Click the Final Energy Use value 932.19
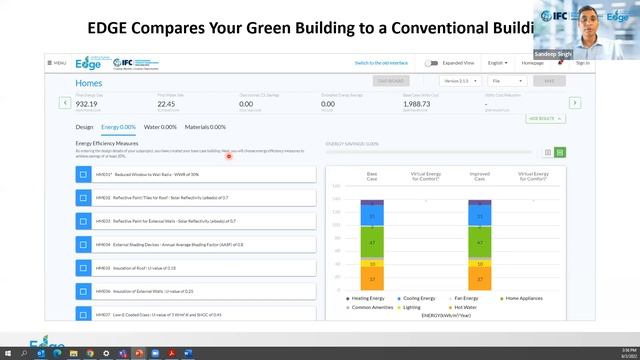 (87, 104)
